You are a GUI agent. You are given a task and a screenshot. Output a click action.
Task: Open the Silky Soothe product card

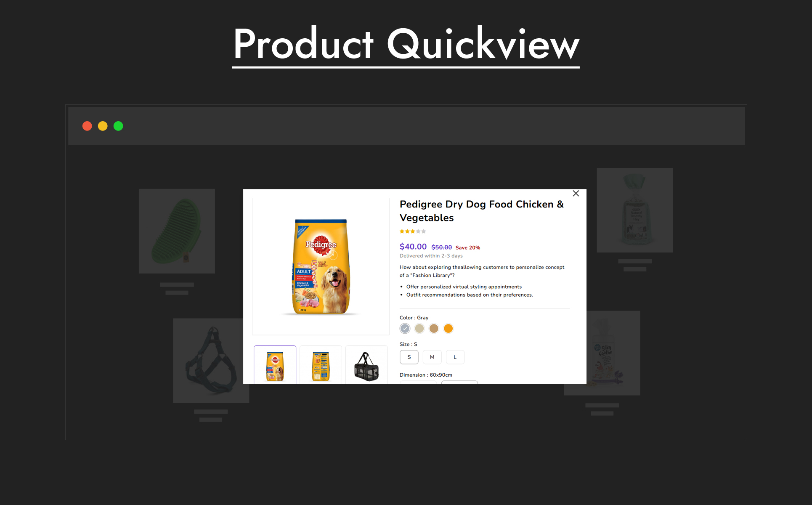click(x=613, y=353)
